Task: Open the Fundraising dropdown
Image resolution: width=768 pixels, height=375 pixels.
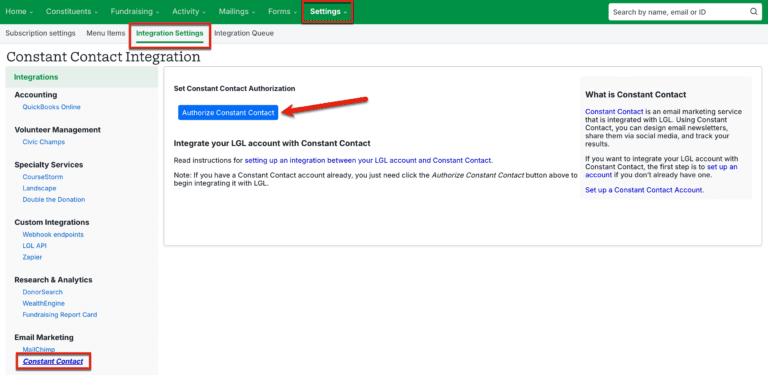Action: click(x=135, y=12)
